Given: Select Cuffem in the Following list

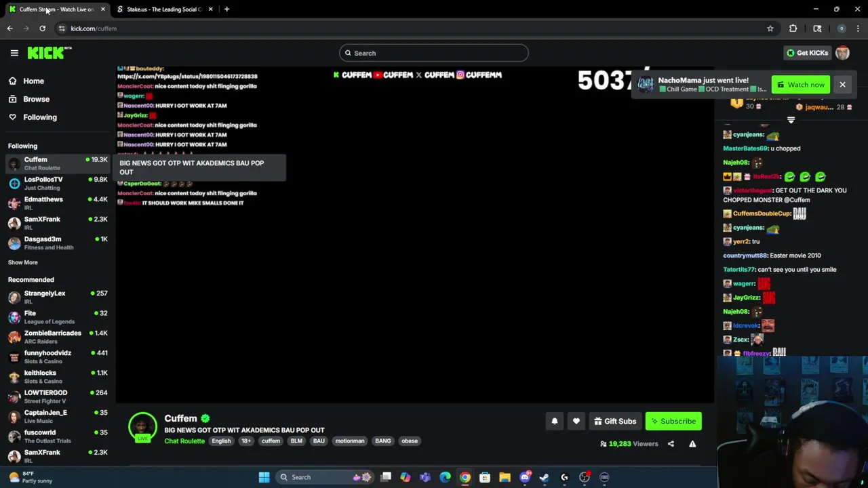Looking at the screenshot, I should tap(58, 163).
